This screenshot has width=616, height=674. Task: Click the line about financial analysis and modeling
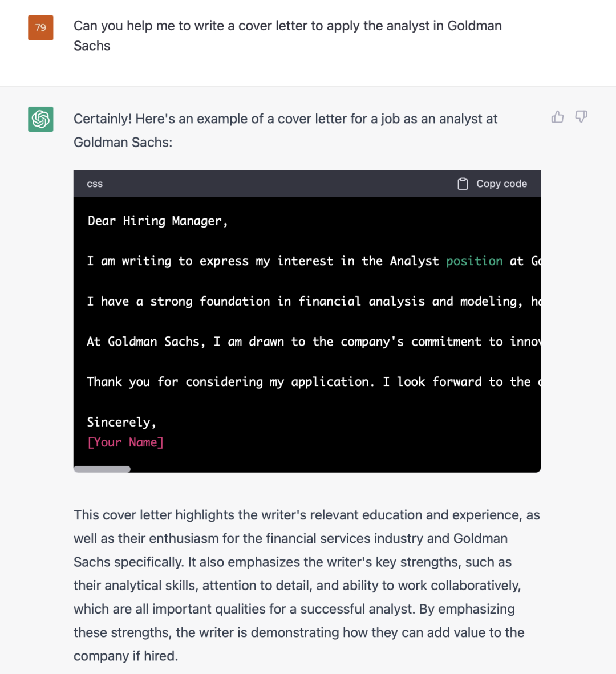(314, 301)
